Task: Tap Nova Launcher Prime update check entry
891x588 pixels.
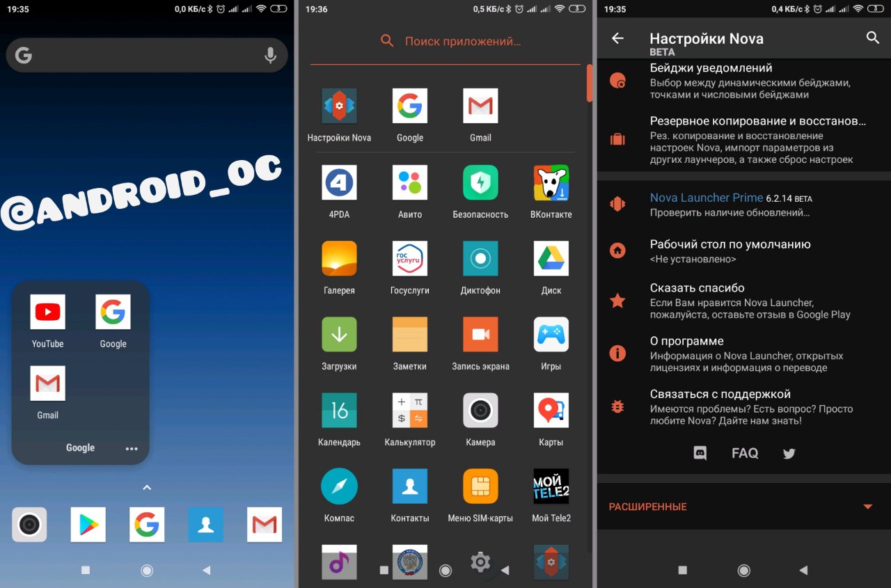Action: (x=744, y=205)
